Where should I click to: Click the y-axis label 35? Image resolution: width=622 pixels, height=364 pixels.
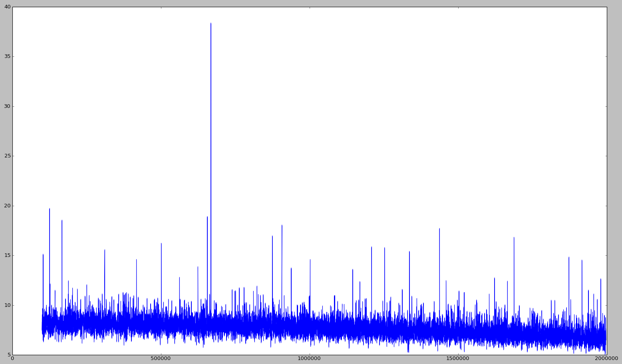(7, 56)
